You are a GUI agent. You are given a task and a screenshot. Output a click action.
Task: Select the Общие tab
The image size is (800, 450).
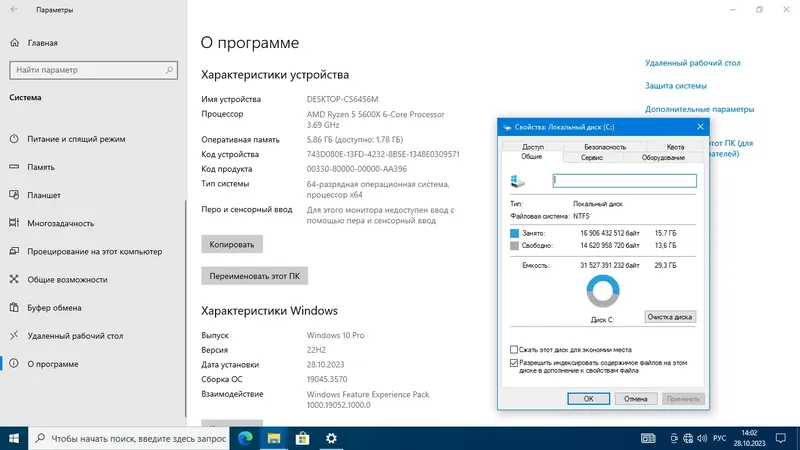point(532,157)
